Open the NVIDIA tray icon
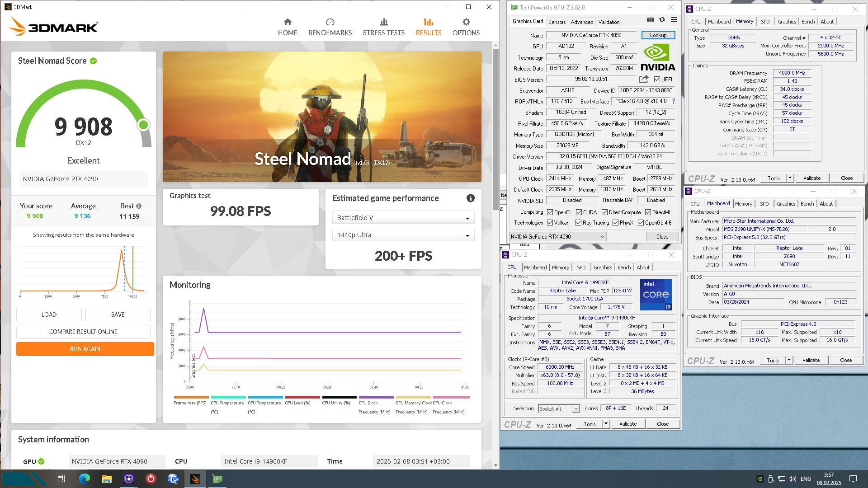This screenshot has width=868, height=488. click(760, 479)
